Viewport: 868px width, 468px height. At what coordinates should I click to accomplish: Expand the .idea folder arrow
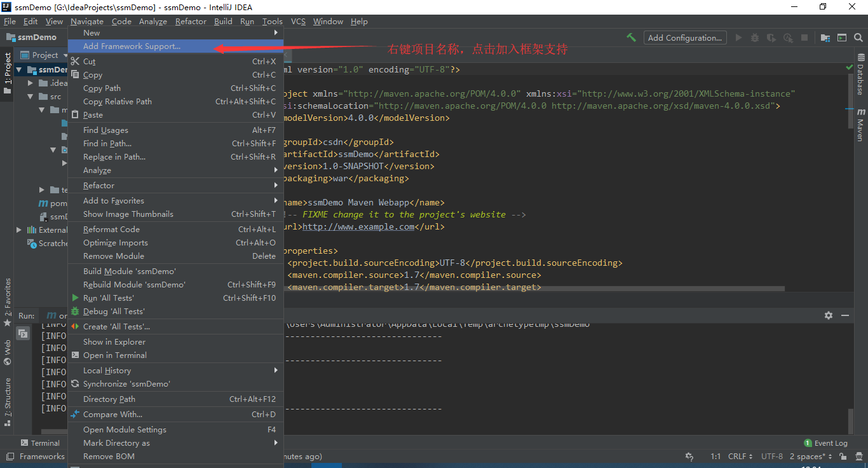click(31, 83)
